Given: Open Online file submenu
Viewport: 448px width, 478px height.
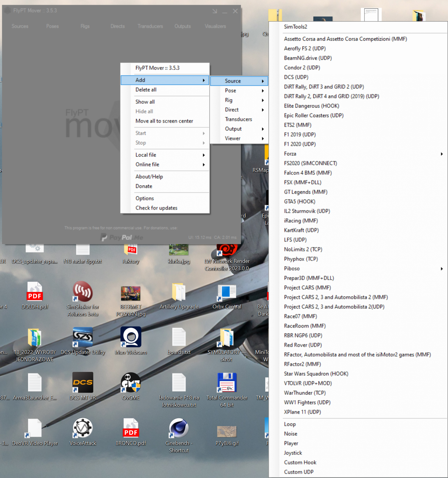Looking at the screenshot, I should tap(165, 164).
